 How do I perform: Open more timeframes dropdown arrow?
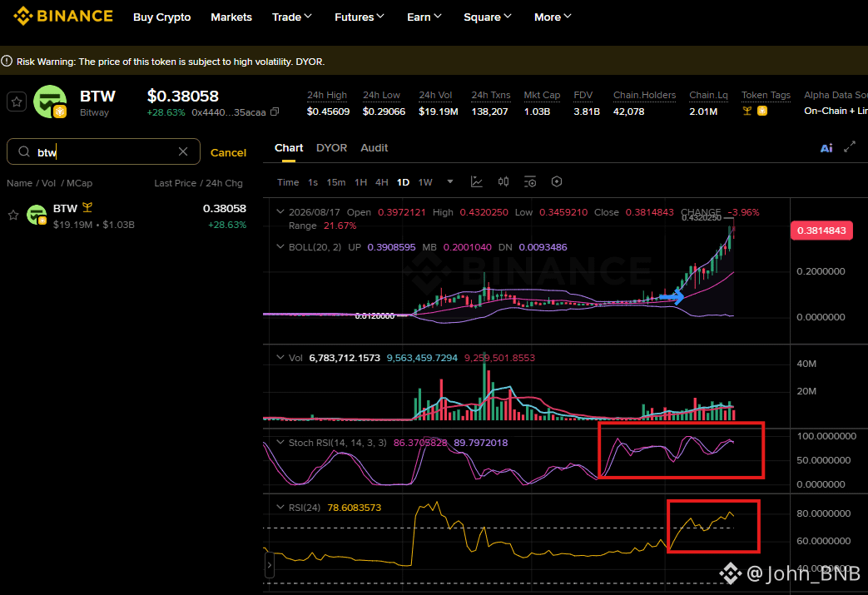[x=450, y=181]
